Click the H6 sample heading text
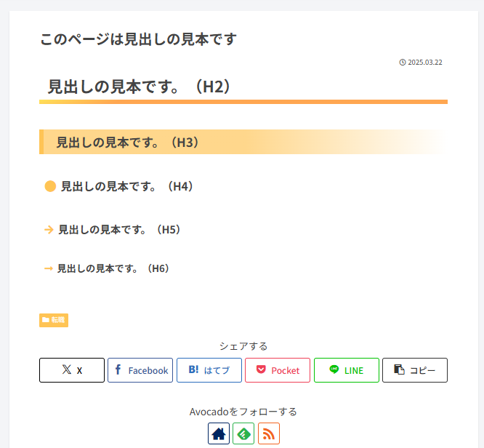 point(113,268)
